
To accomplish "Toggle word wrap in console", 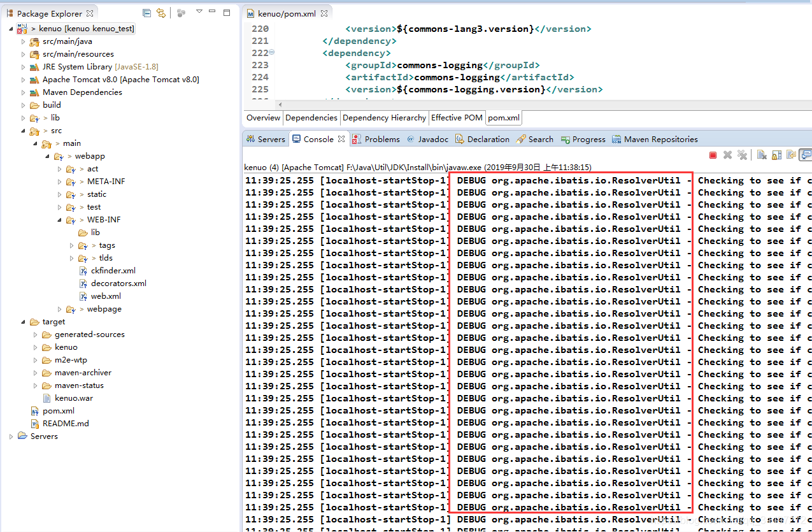I will (791, 155).
